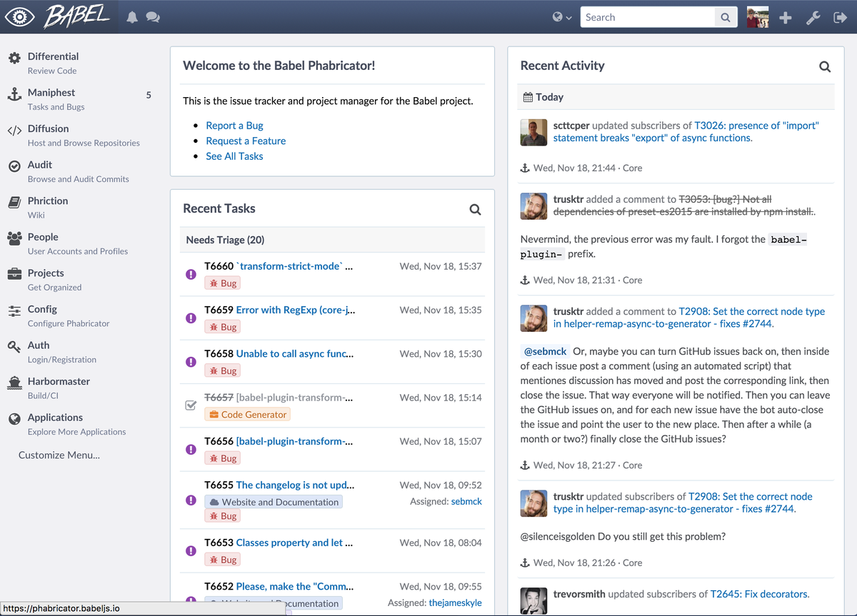This screenshot has width=857, height=616.
Task: Open trevorsmith user avatar
Action: click(533, 601)
